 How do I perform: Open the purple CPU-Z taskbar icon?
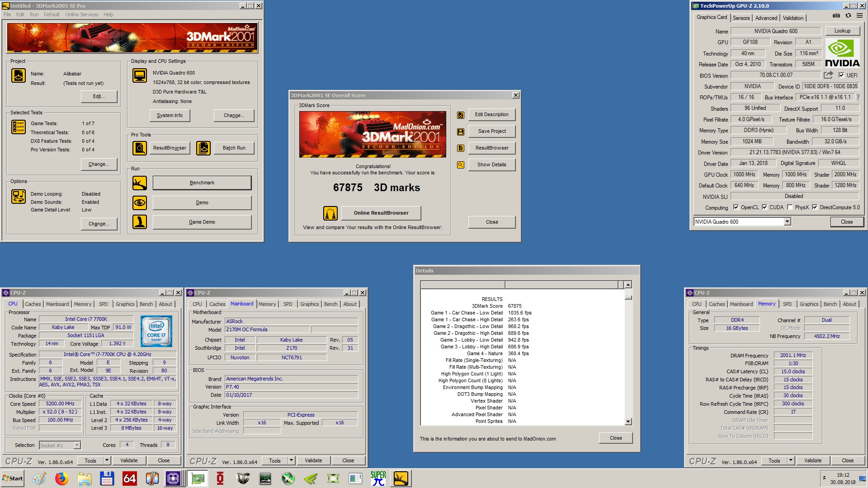[x=173, y=479]
